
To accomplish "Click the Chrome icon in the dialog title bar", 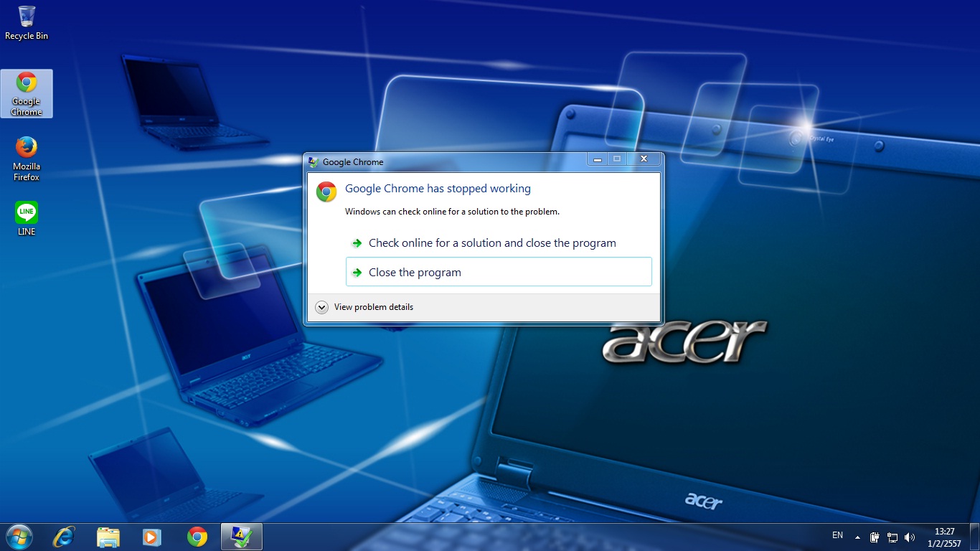I will coord(314,162).
